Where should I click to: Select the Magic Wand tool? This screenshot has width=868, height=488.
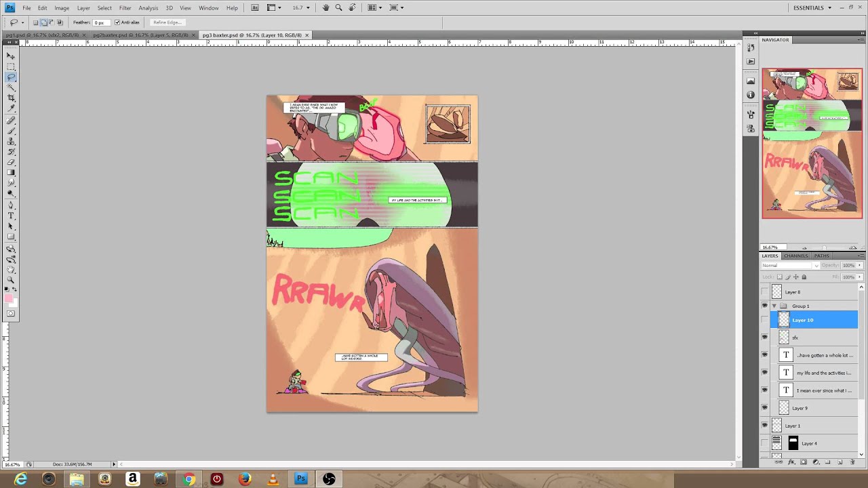point(11,87)
